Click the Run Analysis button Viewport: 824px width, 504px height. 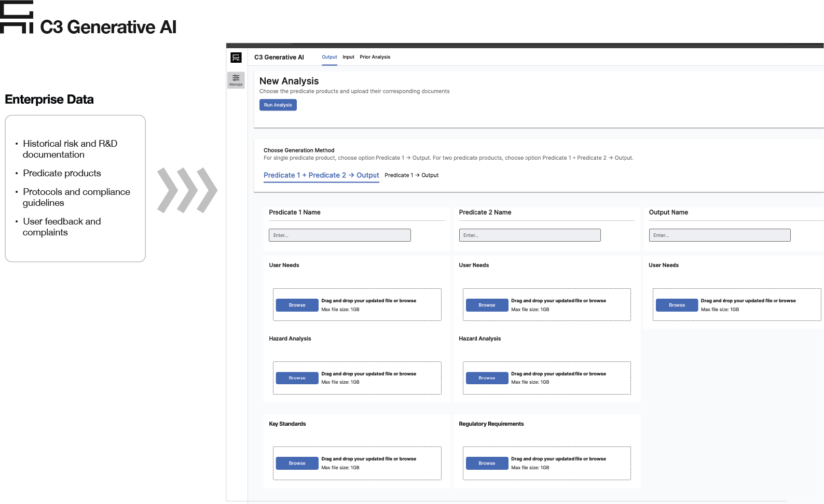pos(278,105)
